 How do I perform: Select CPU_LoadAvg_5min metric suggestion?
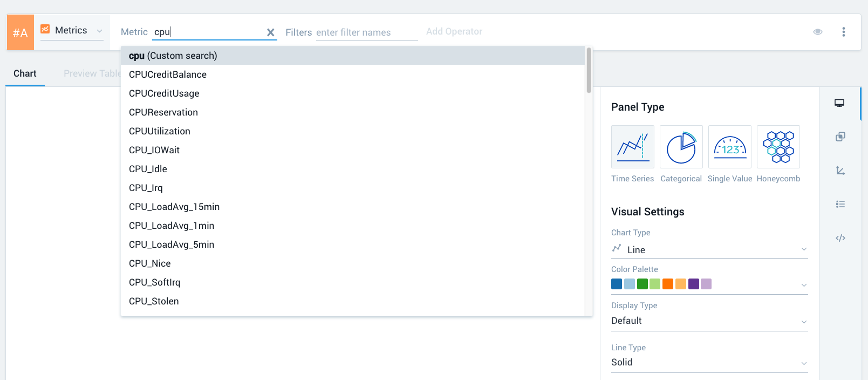coord(172,245)
